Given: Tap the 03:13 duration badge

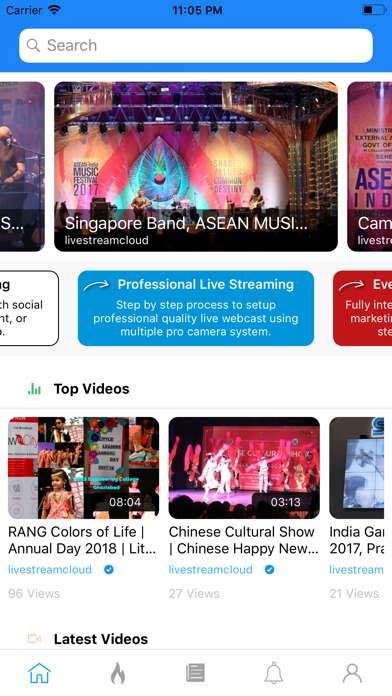Looking at the screenshot, I should click(x=285, y=502).
